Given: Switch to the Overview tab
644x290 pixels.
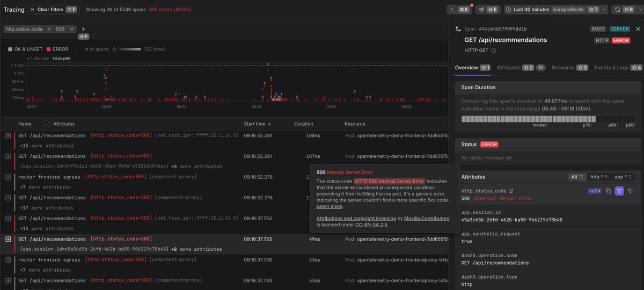Looking at the screenshot, I should click(473, 68).
